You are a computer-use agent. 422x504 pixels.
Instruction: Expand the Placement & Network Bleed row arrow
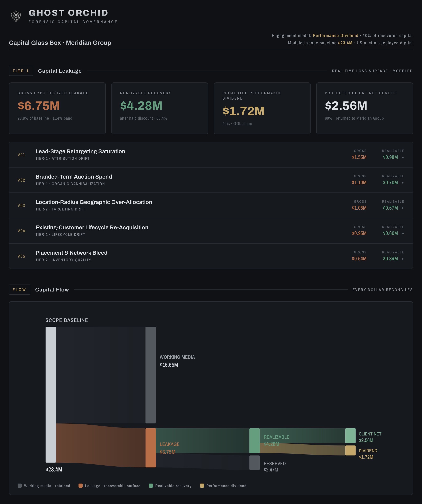point(403,259)
